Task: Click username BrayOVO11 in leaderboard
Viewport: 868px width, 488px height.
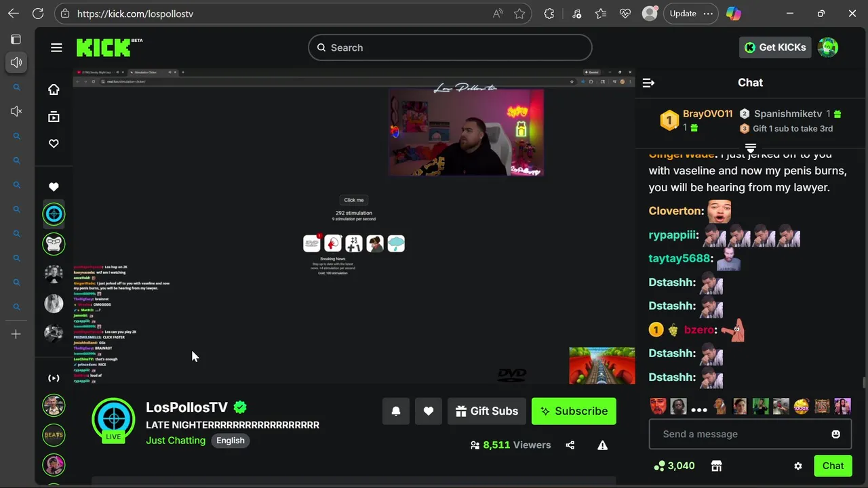Action: click(x=707, y=114)
